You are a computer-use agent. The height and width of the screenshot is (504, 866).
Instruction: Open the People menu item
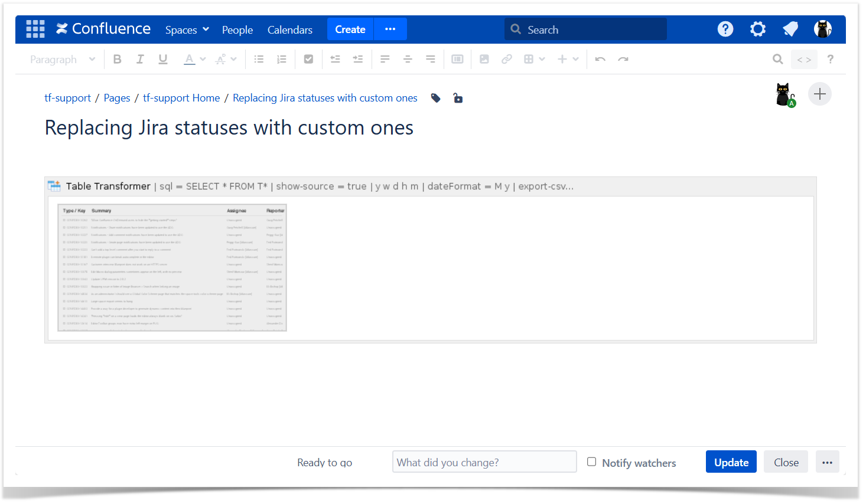pos(237,30)
